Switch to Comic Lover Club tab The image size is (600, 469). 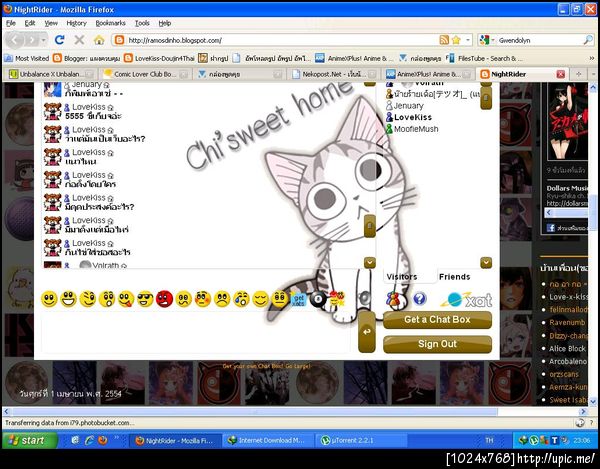145,74
